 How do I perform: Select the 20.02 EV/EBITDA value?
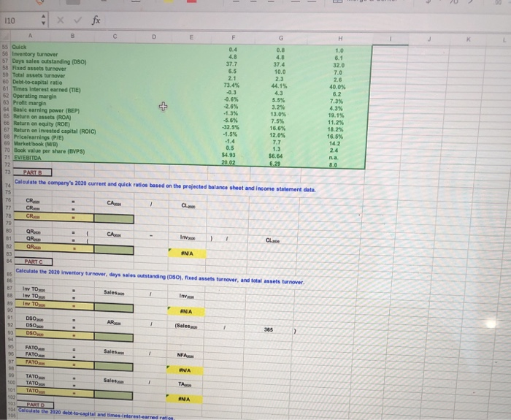pyautogui.click(x=228, y=162)
